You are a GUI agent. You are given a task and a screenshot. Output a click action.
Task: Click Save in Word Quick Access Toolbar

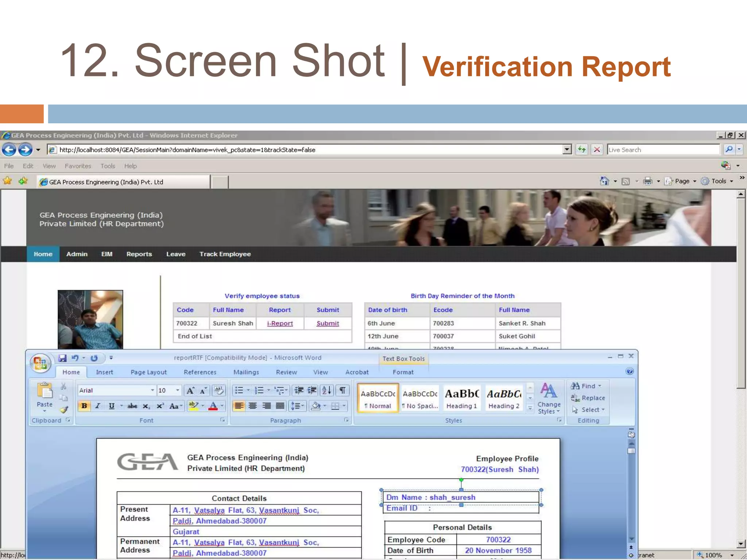[62, 358]
